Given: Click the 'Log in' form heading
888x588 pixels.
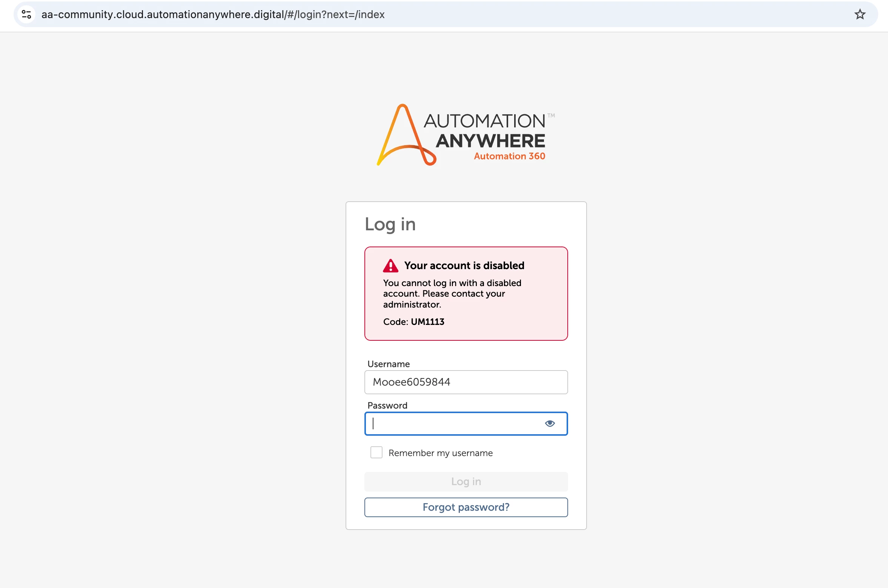Looking at the screenshot, I should point(390,224).
